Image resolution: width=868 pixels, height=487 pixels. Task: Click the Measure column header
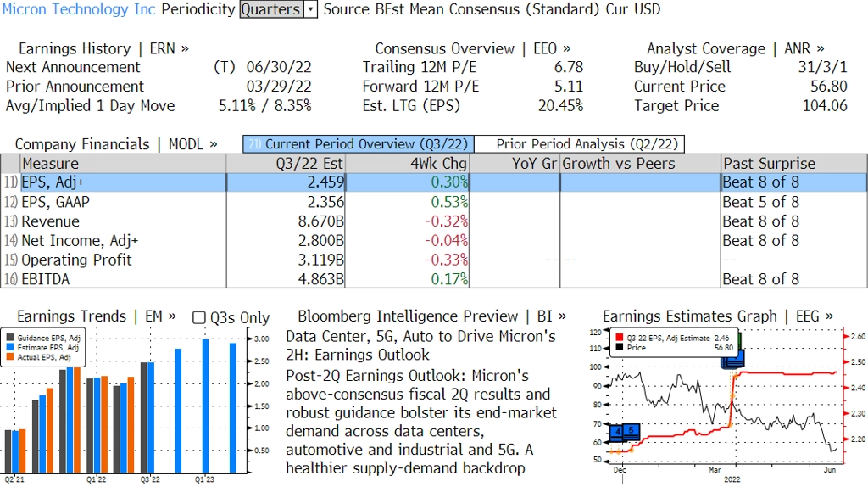coord(123,164)
